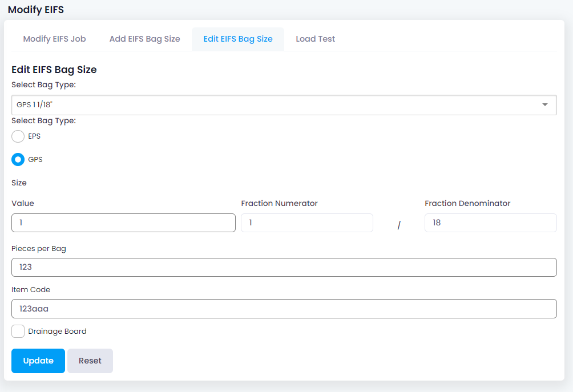The height and width of the screenshot is (392, 573).
Task: Go to the Load Test tab
Action: point(315,39)
